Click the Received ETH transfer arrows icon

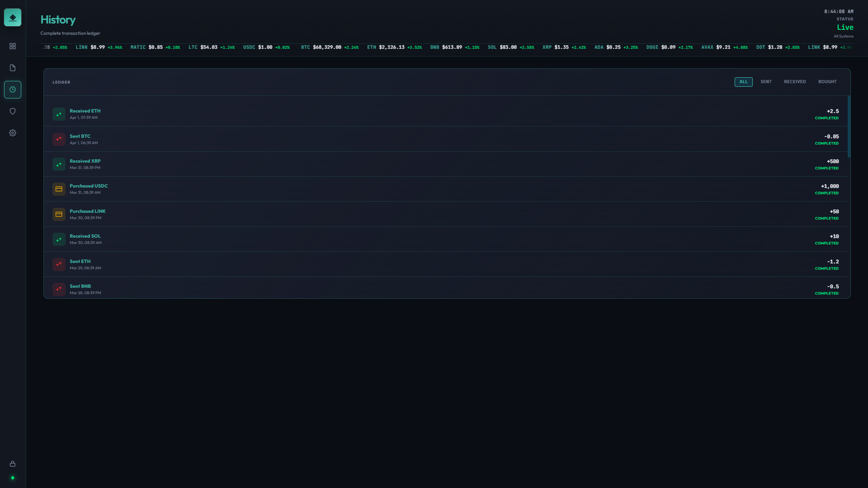pyautogui.click(x=59, y=114)
